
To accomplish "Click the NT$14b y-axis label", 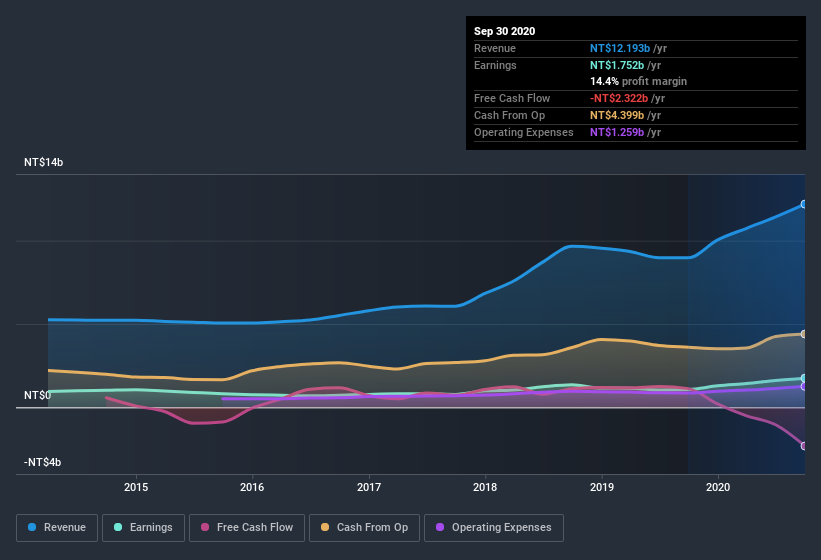I will point(43,162).
